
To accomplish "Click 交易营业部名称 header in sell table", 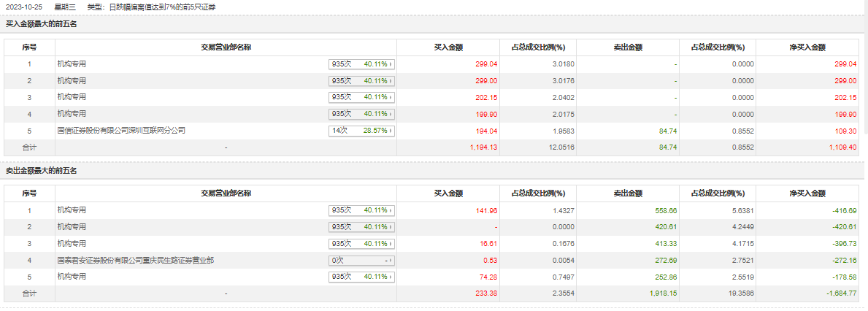I will 226,193.
